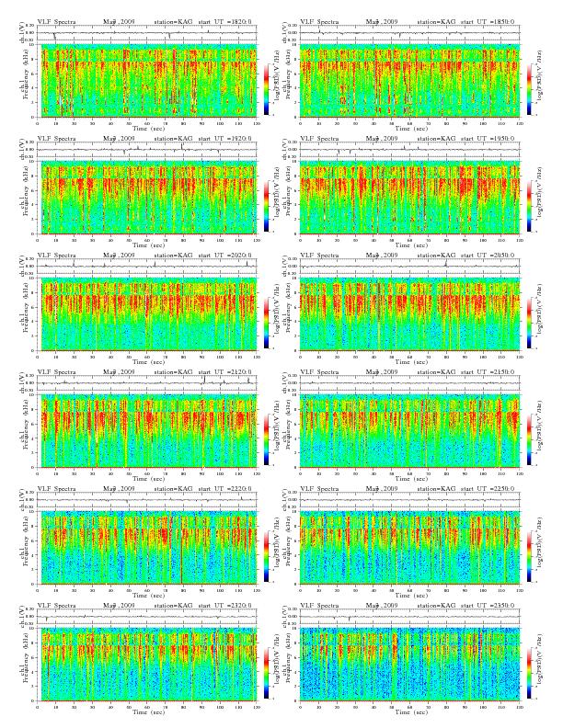Click the voltage trace above UT 2320 spectrogram
The image size is (563, 728).
click(147, 617)
